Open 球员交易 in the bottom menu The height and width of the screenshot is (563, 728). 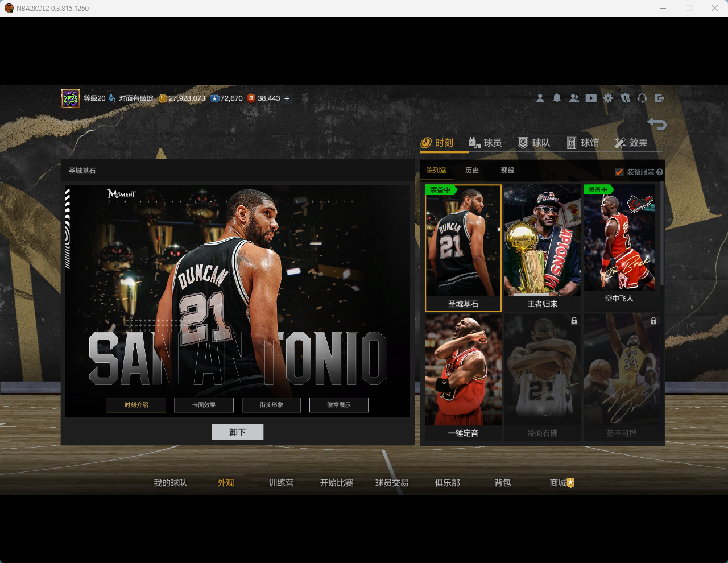tap(392, 483)
